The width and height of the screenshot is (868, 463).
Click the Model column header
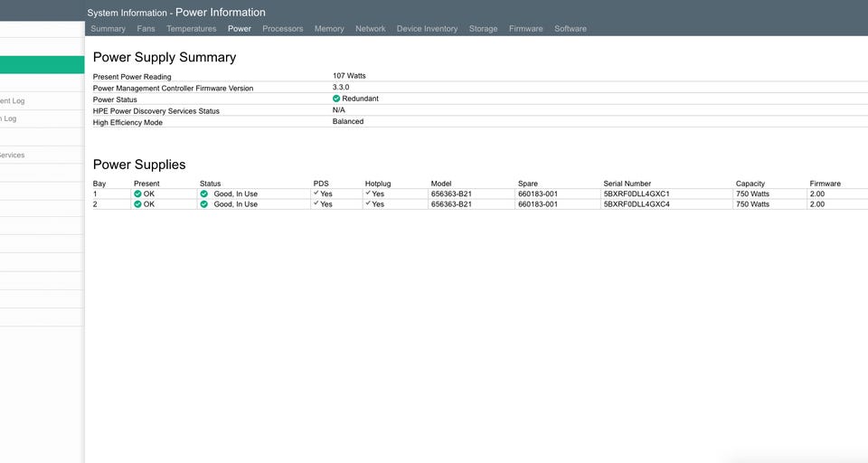click(x=441, y=184)
